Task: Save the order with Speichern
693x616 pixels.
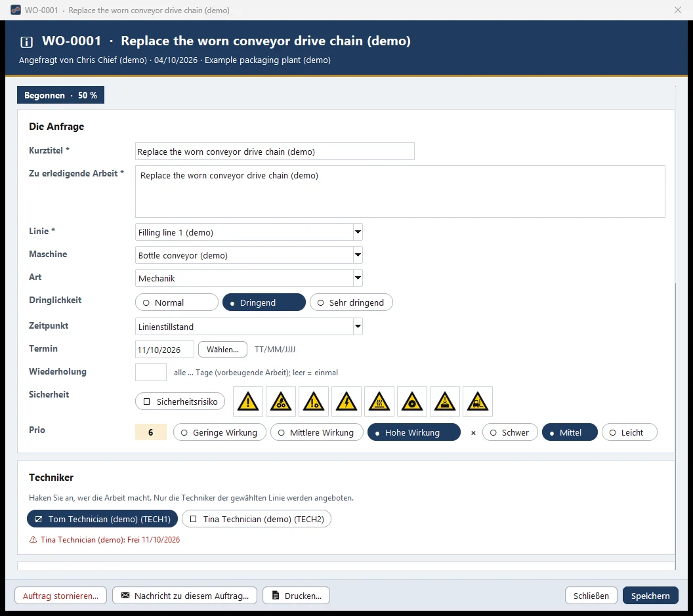Action: 650,596
